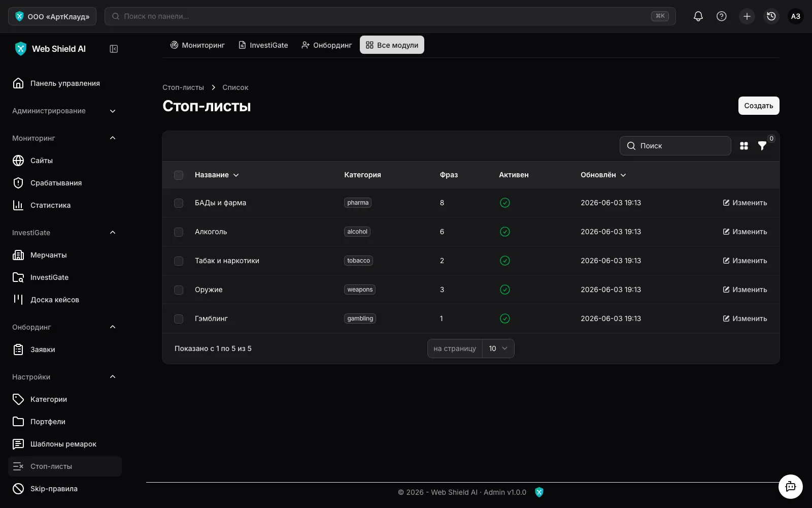Select the Оружие row checkbox

click(179, 290)
